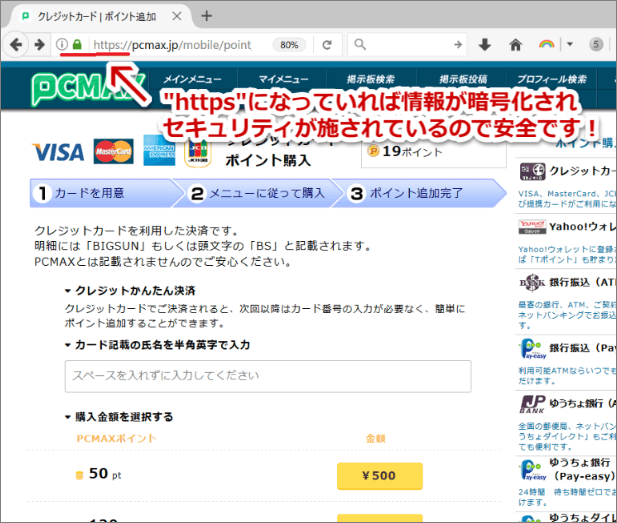The height and width of the screenshot is (523, 617).
Task: Click the 19ポイント balance display
Action: [x=412, y=151]
